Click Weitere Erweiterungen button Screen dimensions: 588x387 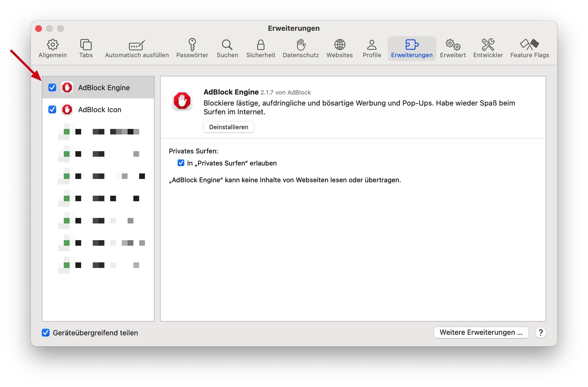pos(481,332)
